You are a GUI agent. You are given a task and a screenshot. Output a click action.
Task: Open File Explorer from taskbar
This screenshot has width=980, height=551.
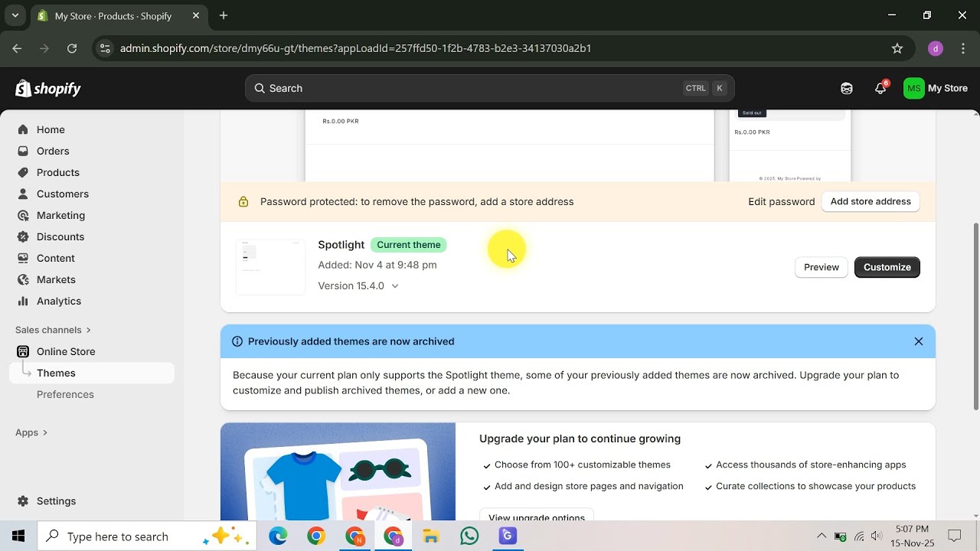[431, 536]
